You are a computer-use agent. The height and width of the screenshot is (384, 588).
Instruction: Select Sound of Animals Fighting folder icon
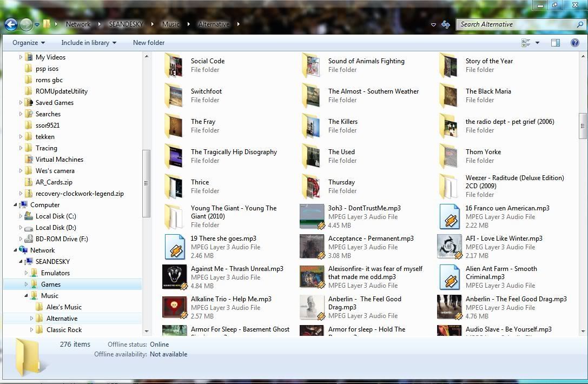point(311,65)
